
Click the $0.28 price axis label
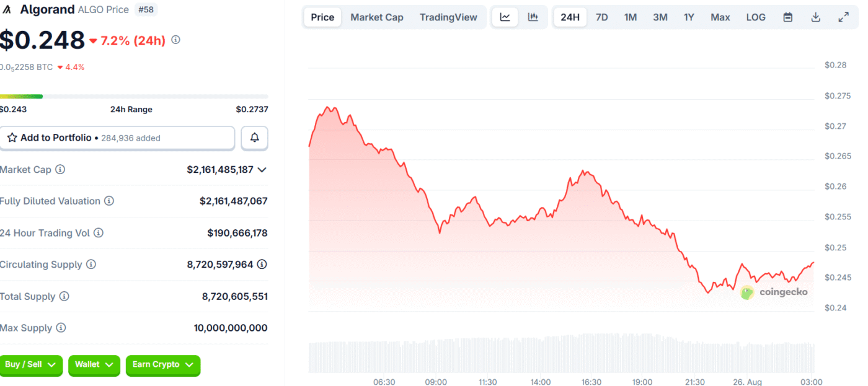tap(835, 65)
